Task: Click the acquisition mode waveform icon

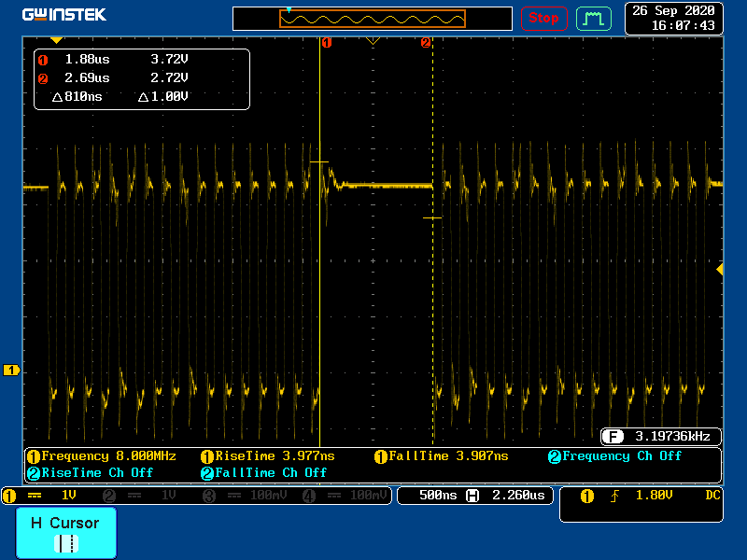Action: tap(592, 18)
